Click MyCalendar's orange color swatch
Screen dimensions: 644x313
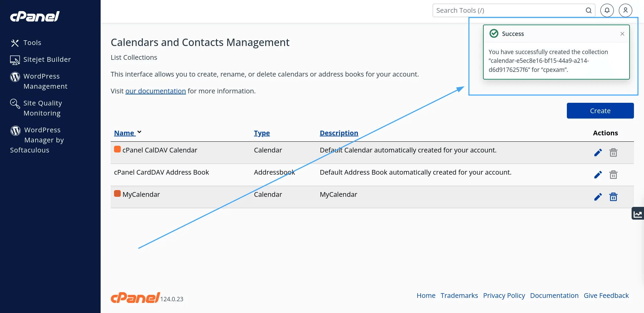[117, 194]
